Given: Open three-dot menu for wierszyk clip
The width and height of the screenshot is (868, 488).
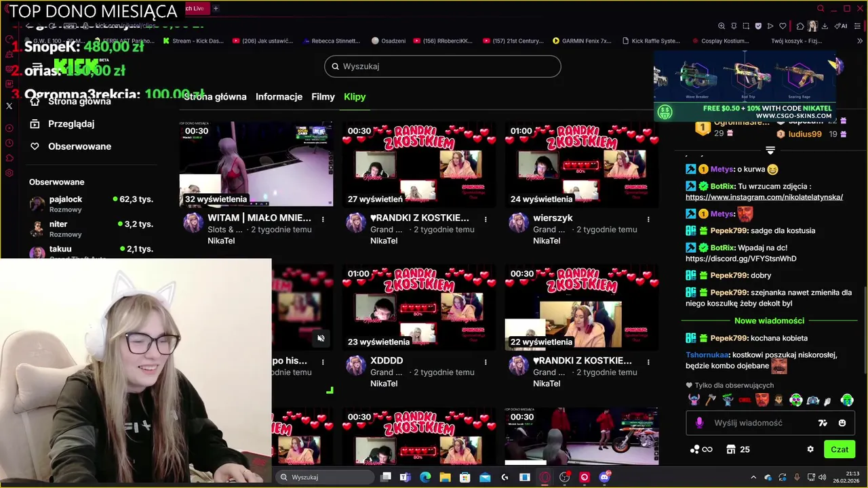Looking at the screenshot, I should pos(648,219).
